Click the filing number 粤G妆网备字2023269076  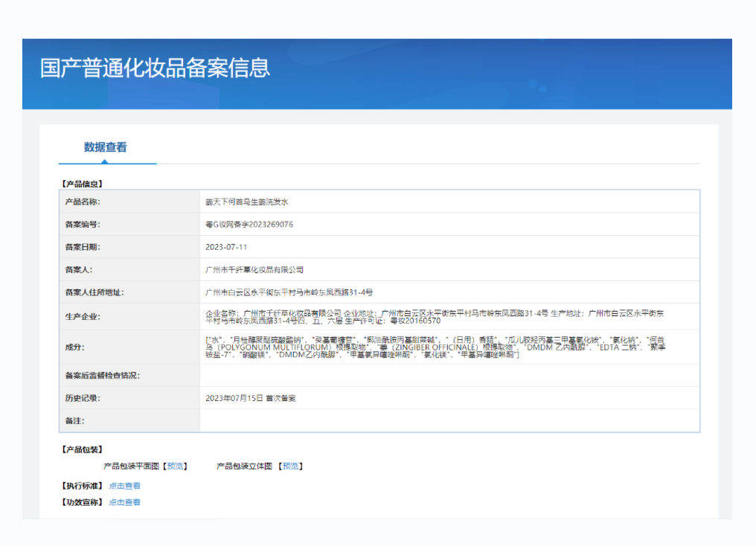[x=249, y=225]
